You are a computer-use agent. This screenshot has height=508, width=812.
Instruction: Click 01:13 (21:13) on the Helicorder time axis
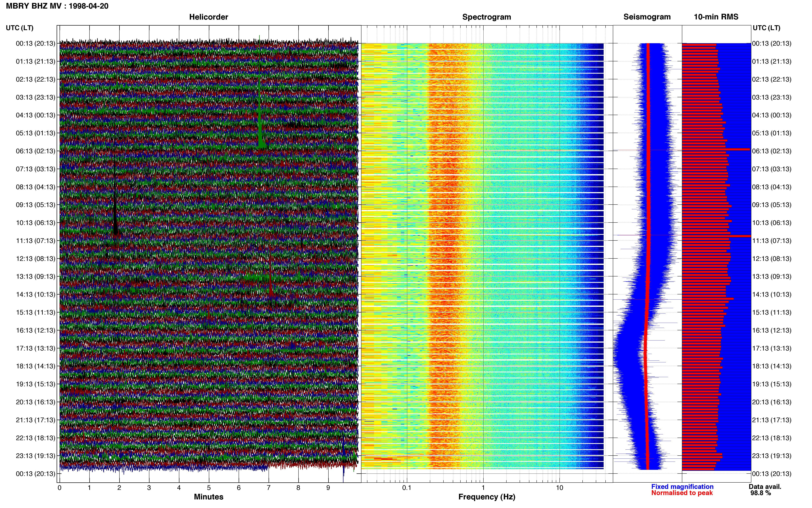(x=36, y=61)
